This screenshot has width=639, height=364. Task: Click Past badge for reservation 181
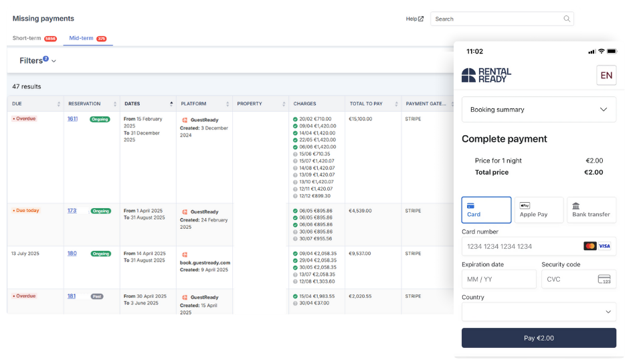point(97,296)
